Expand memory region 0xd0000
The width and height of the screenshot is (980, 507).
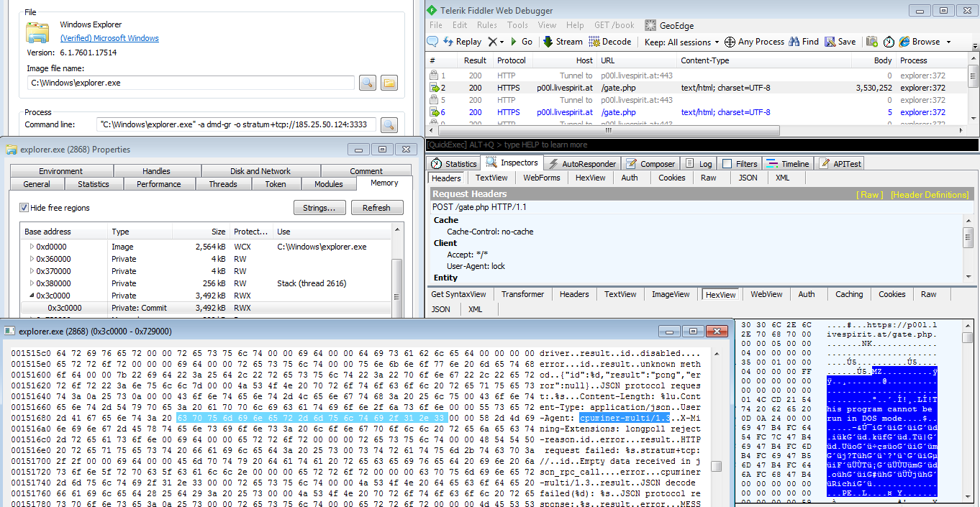coord(31,247)
